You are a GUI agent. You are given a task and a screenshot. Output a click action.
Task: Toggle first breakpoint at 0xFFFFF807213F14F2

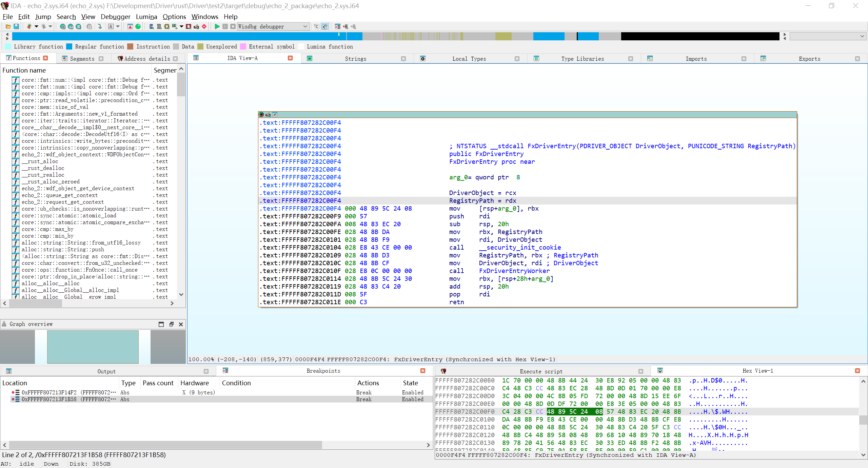click(13, 392)
